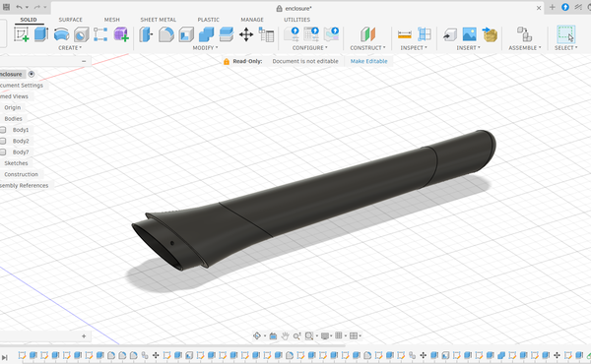Close the enclosure document tab
The width and height of the screenshot is (591, 364).
[x=539, y=8]
